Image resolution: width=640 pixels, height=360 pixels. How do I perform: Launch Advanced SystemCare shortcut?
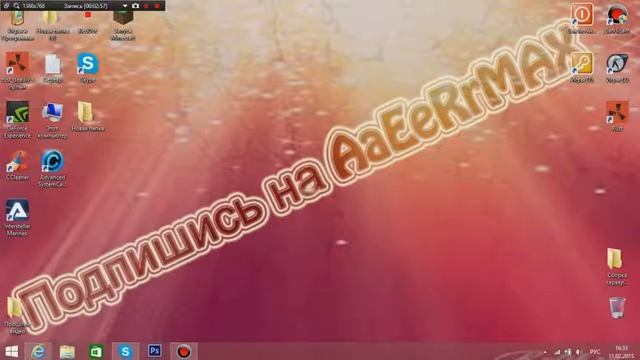coord(52,168)
